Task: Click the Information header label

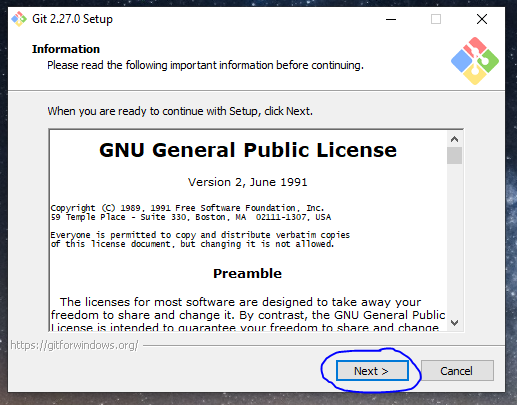Action: pos(66,49)
